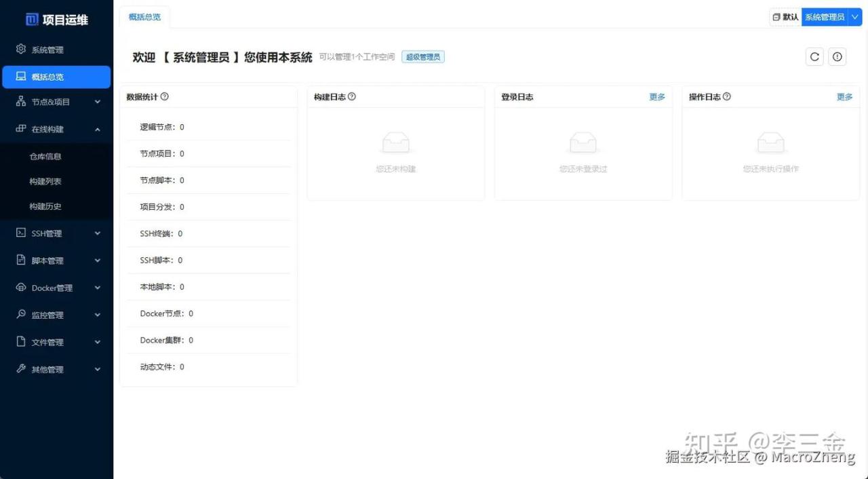Click the Docker管理 cloud icon
The height and width of the screenshot is (479, 868).
[21, 288]
